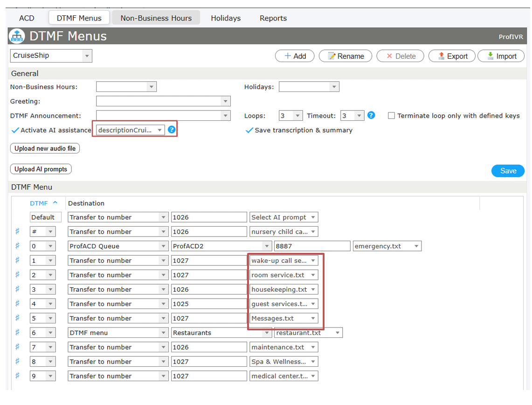Image resolution: width=532 pixels, height=405 pixels.
Task: Open the ProfACD Queue destination dropdown
Action: point(118,246)
